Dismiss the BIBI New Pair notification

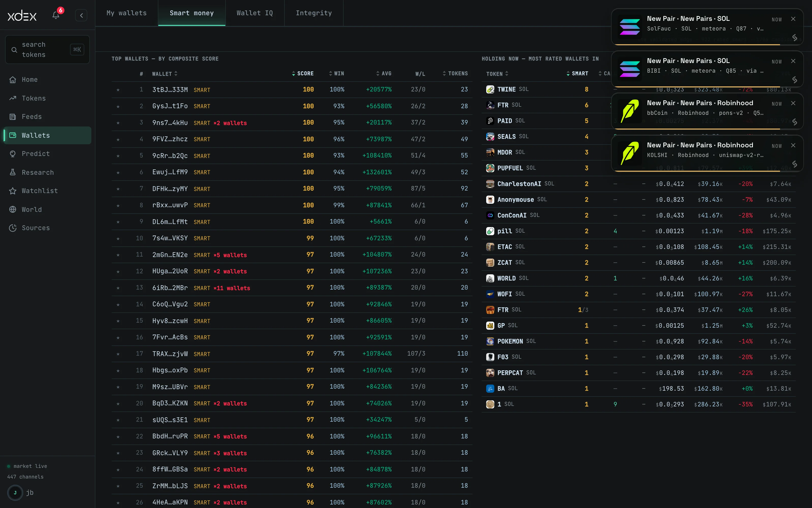(x=793, y=61)
